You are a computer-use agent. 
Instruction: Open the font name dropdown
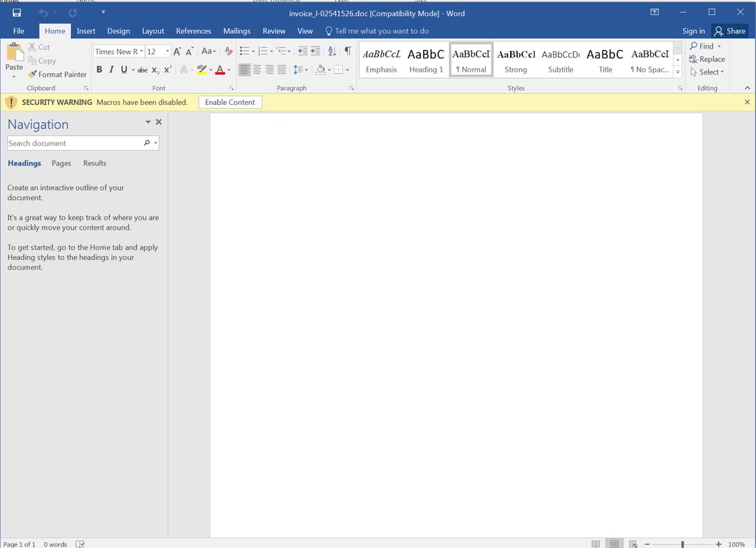(x=140, y=52)
